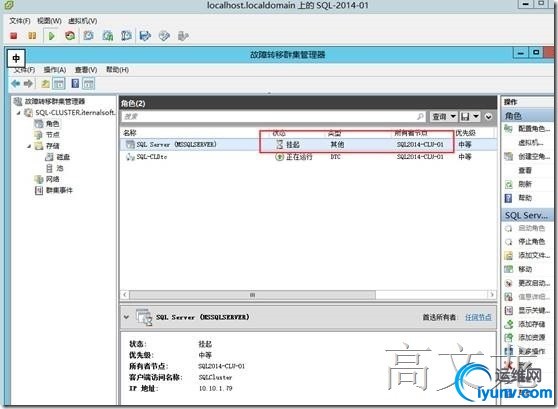
Task: Pause the virtual machine with yellow icon
Action: [x=32, y=36]
